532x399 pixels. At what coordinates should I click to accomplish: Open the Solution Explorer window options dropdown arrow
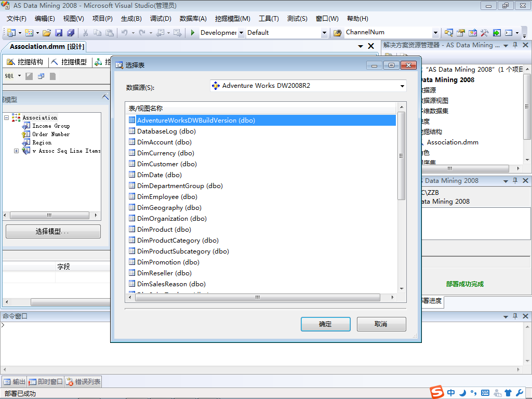(x=506, y=46)
